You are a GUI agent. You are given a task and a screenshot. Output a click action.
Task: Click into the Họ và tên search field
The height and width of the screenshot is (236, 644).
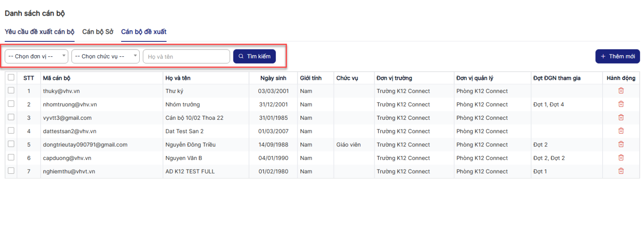[x=186, y=57]
